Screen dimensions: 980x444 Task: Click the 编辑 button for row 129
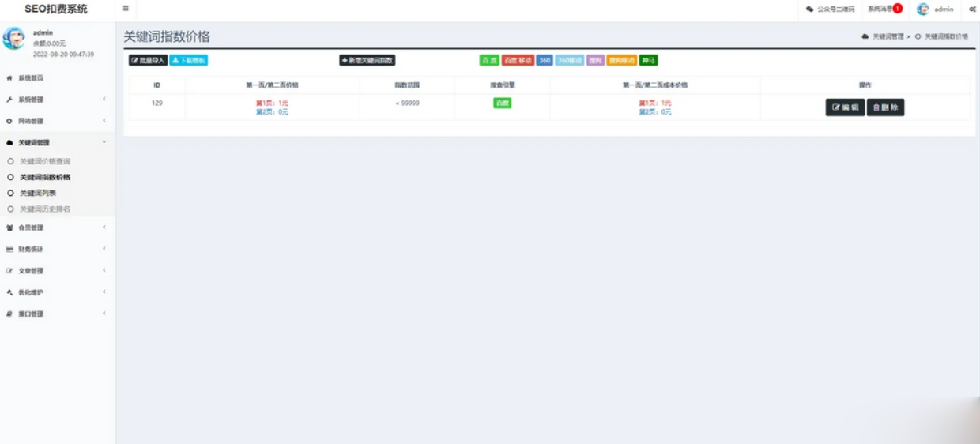pyautogui.click(x=845, y=107)
